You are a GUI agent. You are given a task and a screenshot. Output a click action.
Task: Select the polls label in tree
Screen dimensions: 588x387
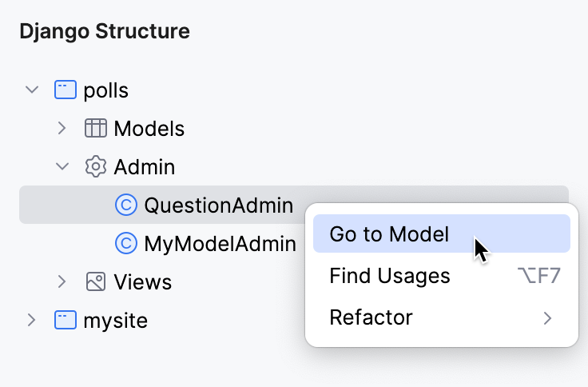click(105, 90)
